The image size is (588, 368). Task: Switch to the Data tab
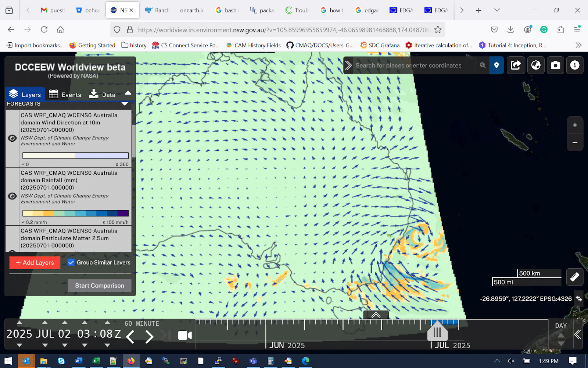point(103,94)
